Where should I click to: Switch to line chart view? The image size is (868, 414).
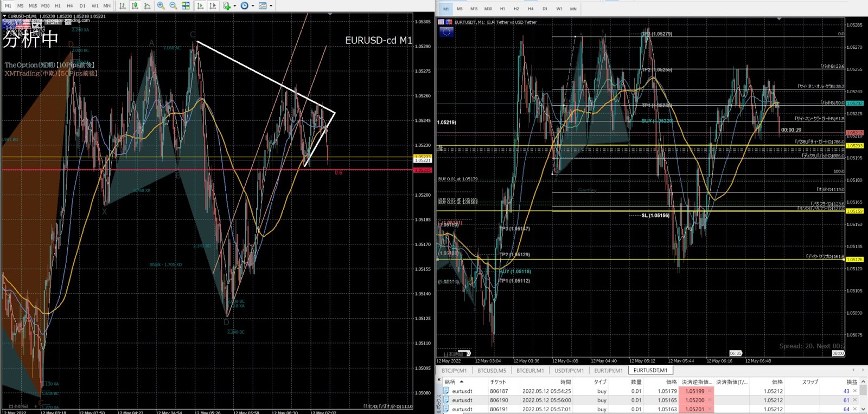coord(148,5)
